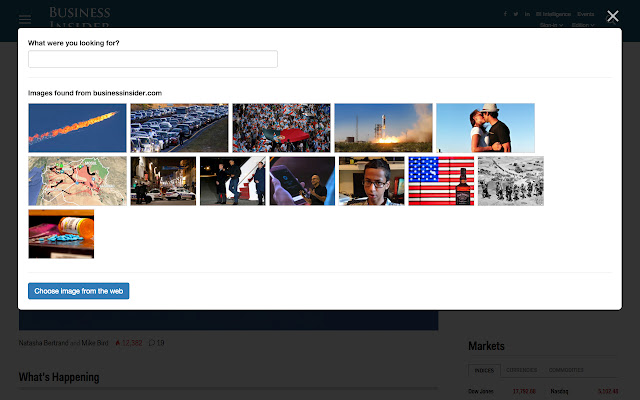The image size is (640, 400).
Task: Expand the Sign-in dropdown
Action: [551, 25]
